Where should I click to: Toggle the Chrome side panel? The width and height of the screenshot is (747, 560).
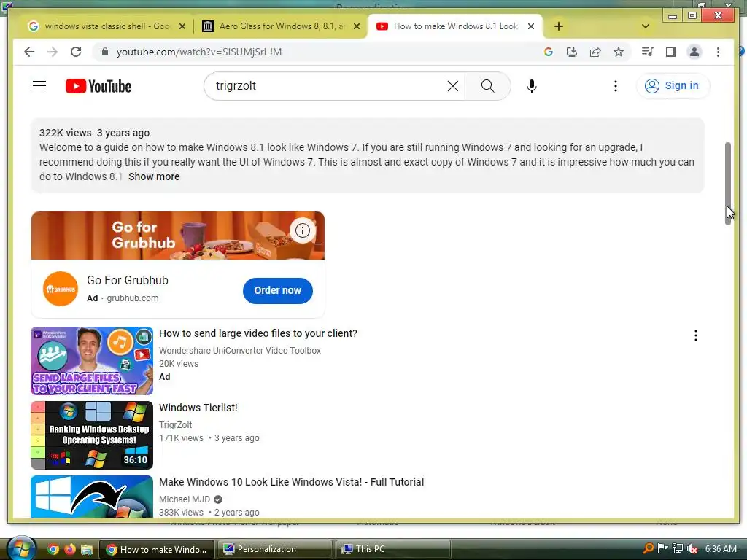[x=671, y=52]
